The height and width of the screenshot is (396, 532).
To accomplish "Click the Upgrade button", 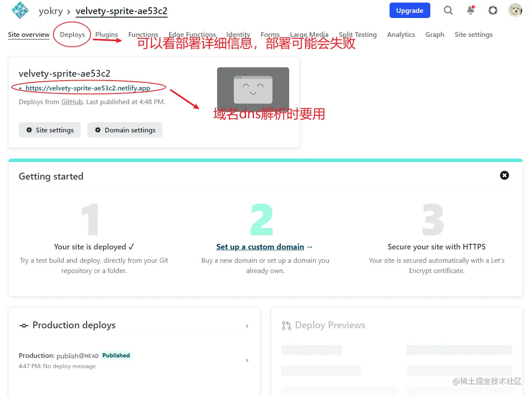I will (x=410, y=11).
